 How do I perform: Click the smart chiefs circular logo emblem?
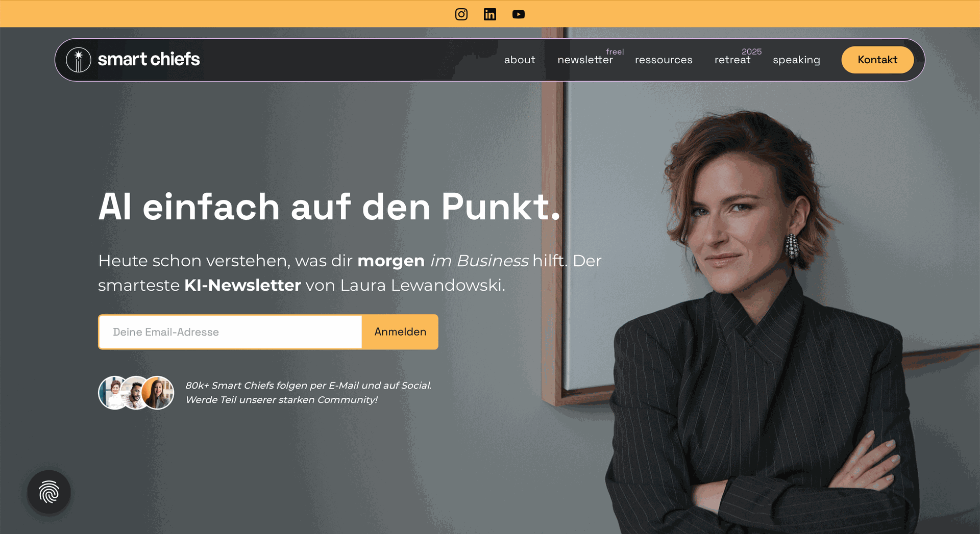pyautogui.click(x=79, y=60)
